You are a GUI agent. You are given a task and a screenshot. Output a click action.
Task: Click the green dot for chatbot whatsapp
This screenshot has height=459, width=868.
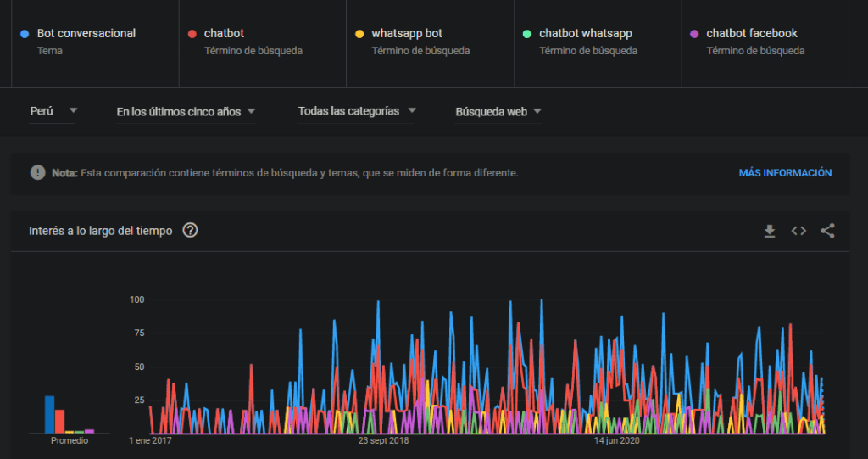(x=527, y=34)
